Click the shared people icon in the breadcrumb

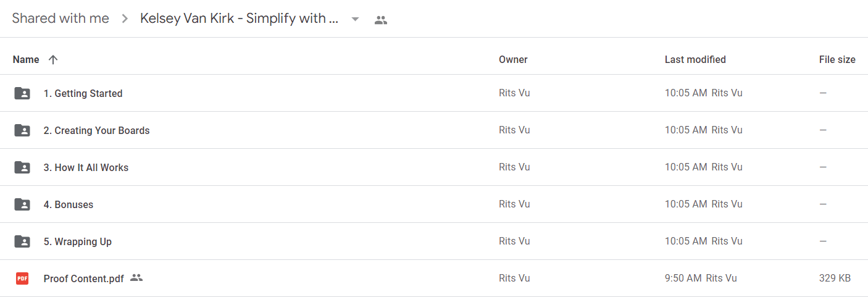tap(381, 20)
